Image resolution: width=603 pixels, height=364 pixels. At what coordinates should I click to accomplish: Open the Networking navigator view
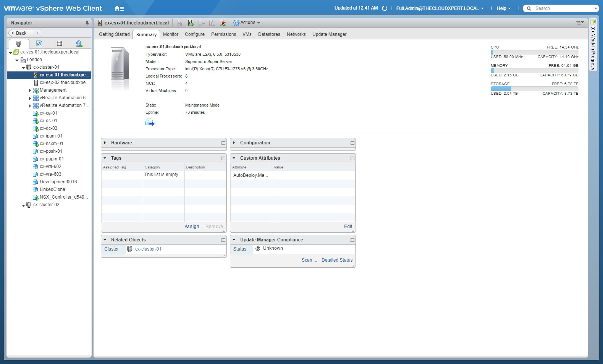coord(79,44)
